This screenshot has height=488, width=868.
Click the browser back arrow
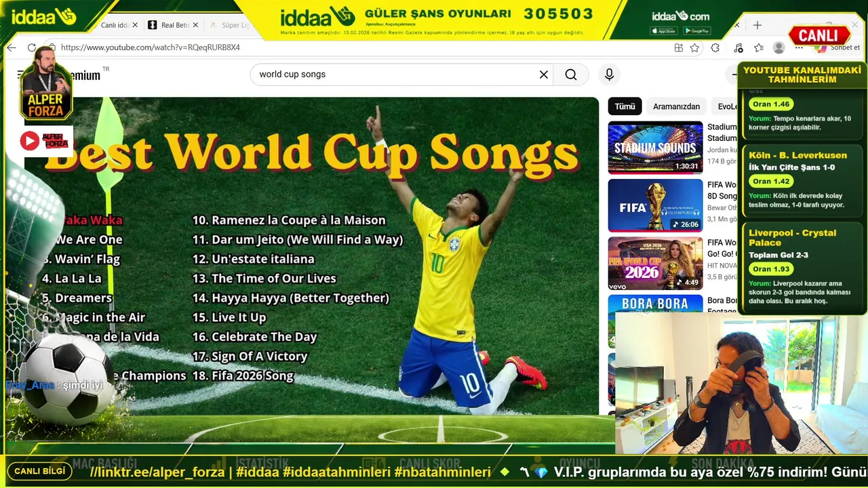12,47
